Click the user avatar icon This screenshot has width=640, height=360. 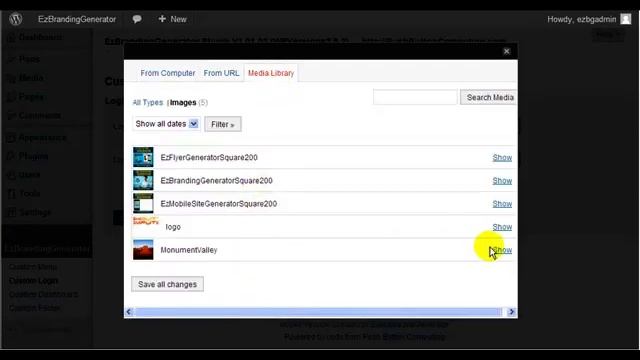pyautogui.click(x=626, y=19)
